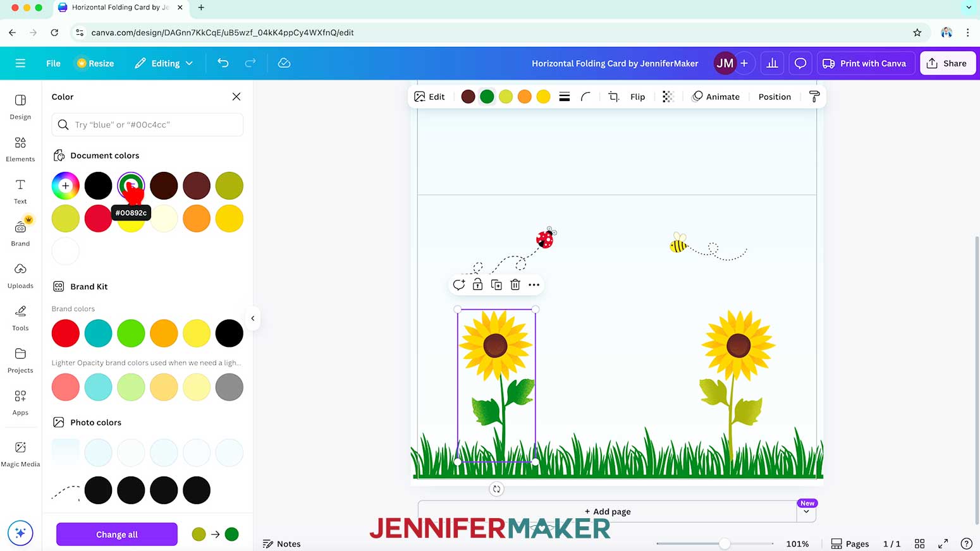The image size is (980, 551).
Task: Open the Text sidebar panel
Action: click(20, 191)
